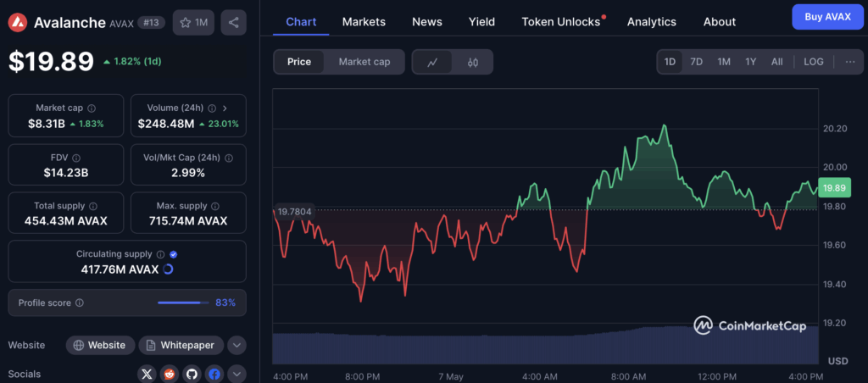Image resolution: width=868 pixels, height=383 pixels.
Task: Open the Reddit social link
Action: click(x=170, y=375)
